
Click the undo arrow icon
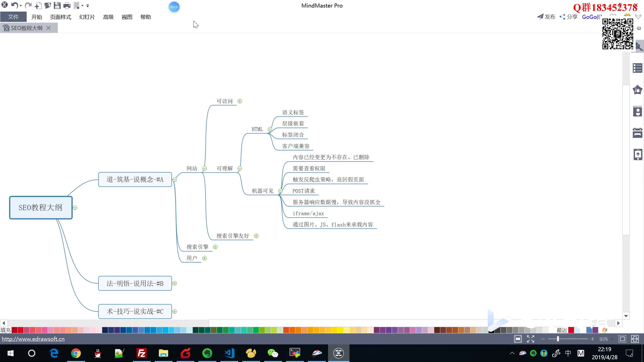tap(15, 5)
